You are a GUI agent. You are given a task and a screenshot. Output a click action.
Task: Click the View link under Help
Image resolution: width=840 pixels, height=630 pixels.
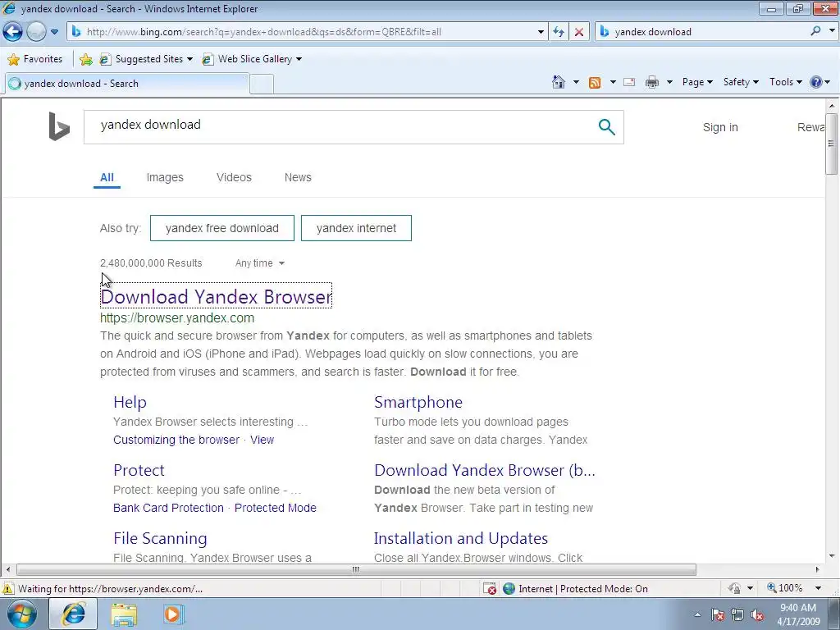262,440
